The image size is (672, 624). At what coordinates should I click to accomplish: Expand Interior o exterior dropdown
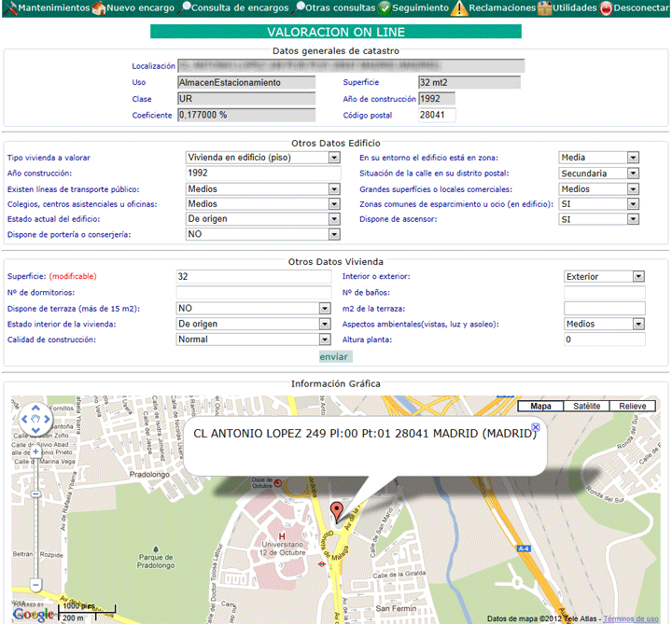coord(638,277)
